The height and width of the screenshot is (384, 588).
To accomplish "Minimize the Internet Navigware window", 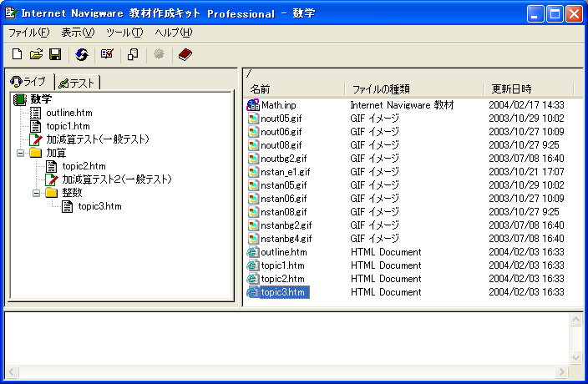I will pos(535,14).
